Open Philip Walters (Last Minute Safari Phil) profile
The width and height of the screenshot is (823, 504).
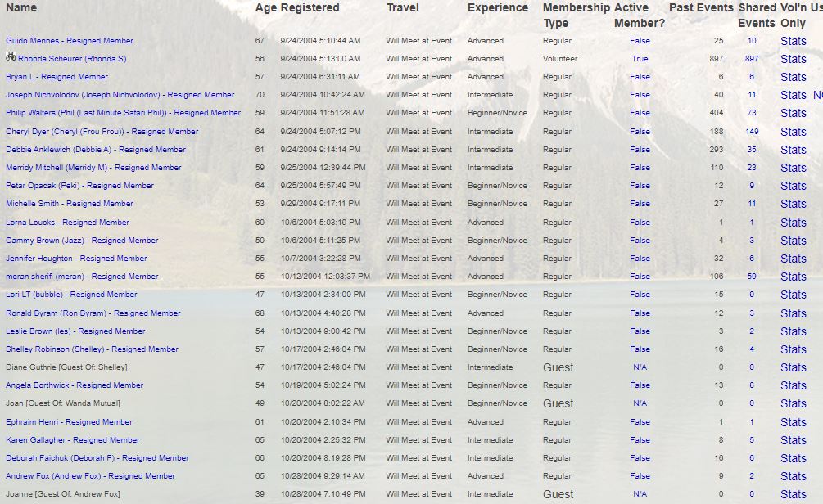tap(124, 113)
